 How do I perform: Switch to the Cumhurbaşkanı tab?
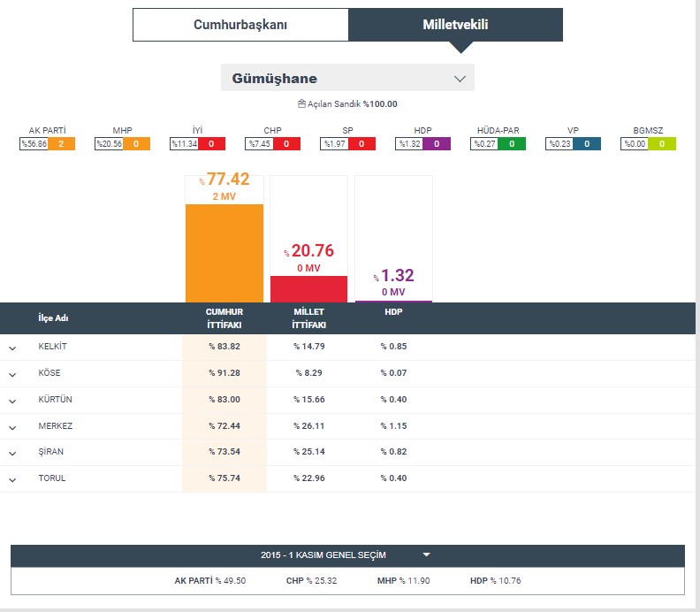pos(240,25)
